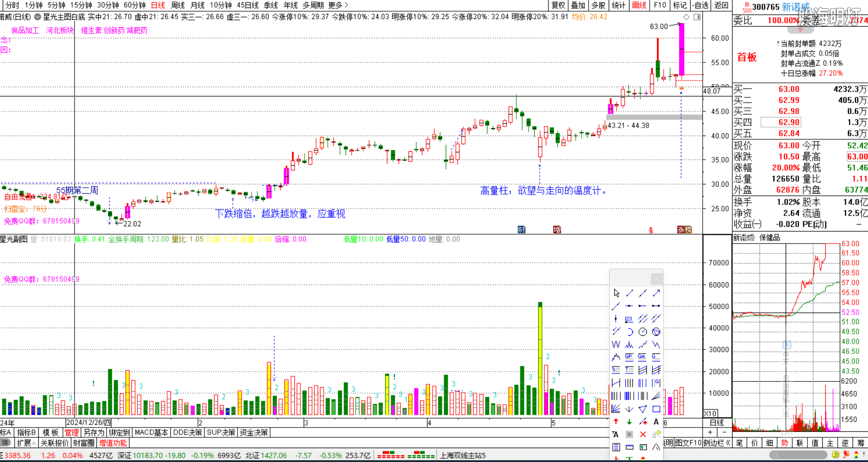Click the 管理 template management tab
The height and width of the screenshot is (462, 868).
(72, 433)
